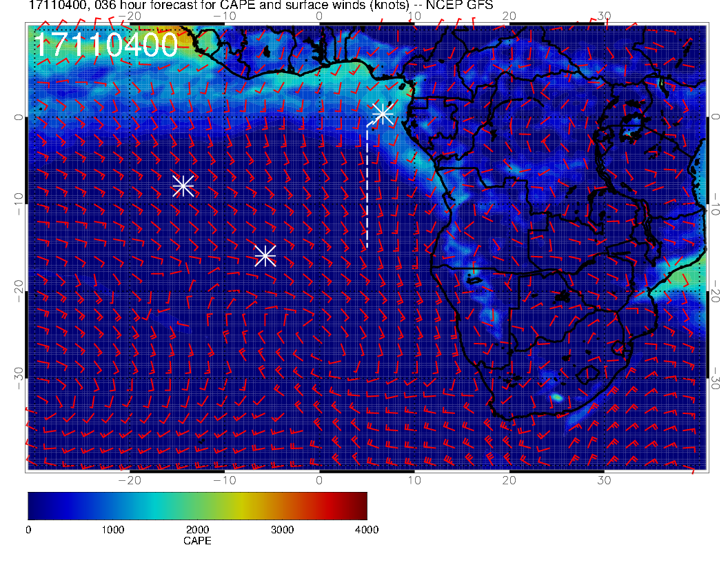Screen dimensions: 728x563
Task: Select the 2000 tick label on colorbar
Action: coord(197,530)
